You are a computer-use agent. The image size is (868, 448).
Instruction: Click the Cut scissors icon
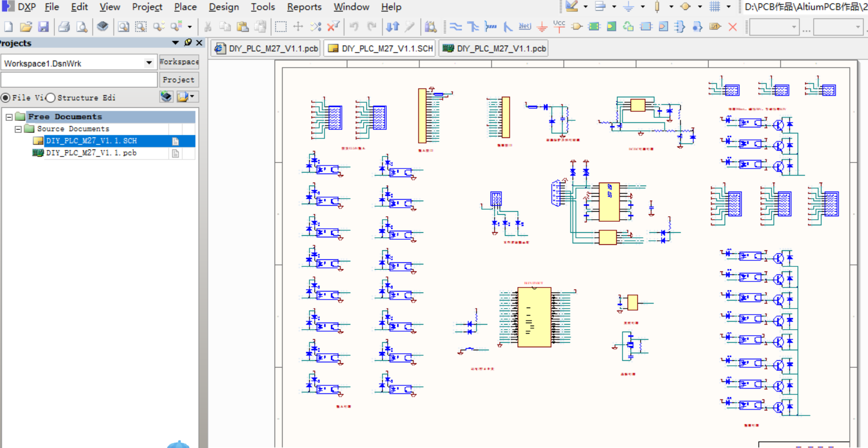point(208,27)
